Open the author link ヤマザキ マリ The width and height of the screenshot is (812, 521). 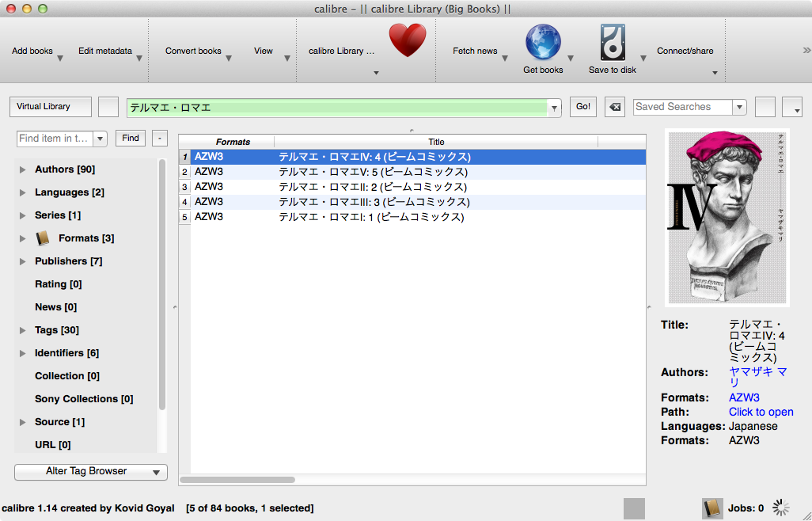[757, 377]
